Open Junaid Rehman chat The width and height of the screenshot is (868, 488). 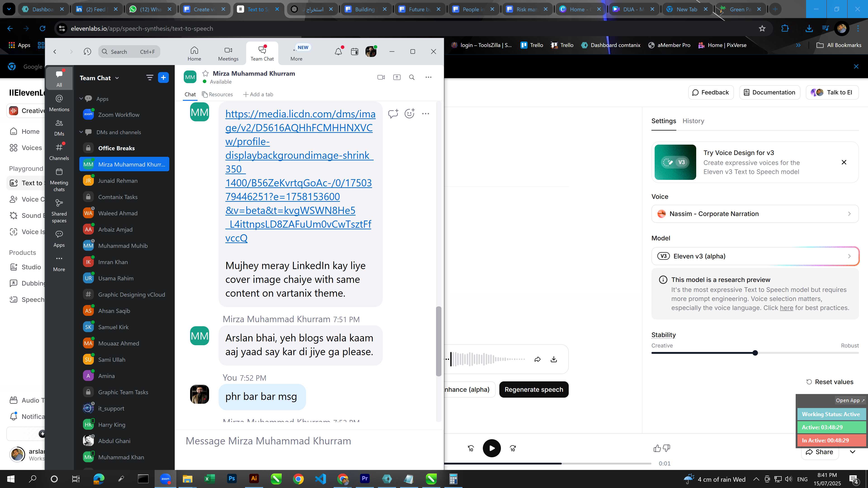(x=124, y=181)
